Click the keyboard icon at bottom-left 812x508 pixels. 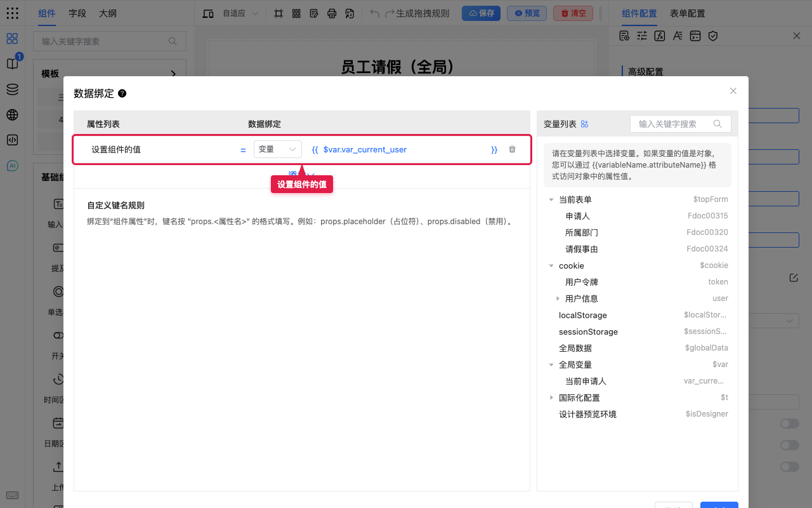12,495
